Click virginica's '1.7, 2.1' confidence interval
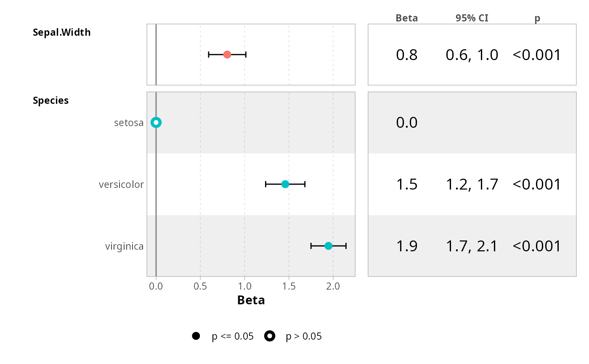 (x=472, y=246)
